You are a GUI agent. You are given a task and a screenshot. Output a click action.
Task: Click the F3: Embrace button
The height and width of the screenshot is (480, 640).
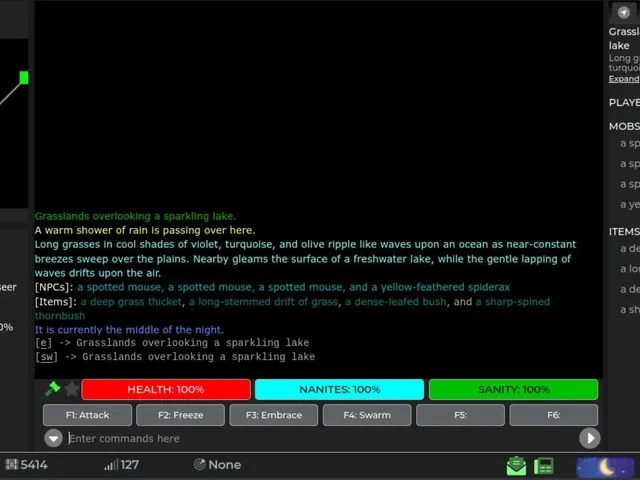click(274, 415)
